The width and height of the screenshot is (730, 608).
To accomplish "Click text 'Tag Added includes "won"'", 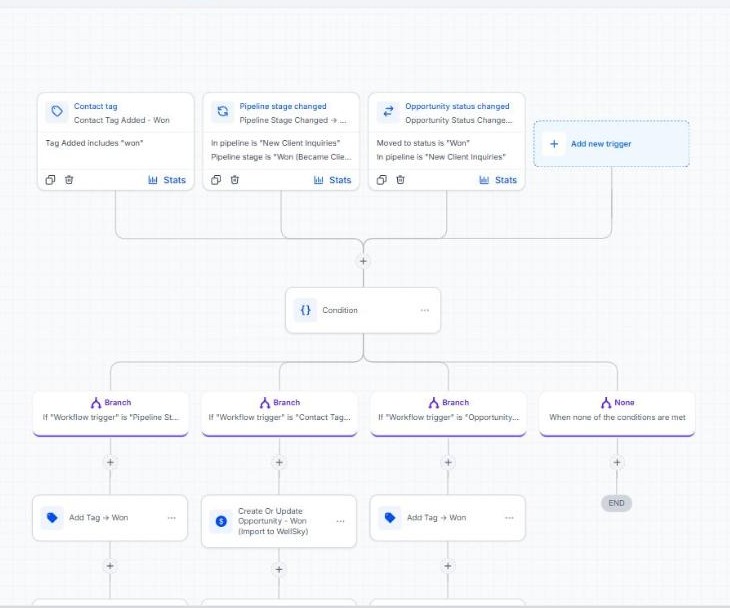I will pos(94,143).
